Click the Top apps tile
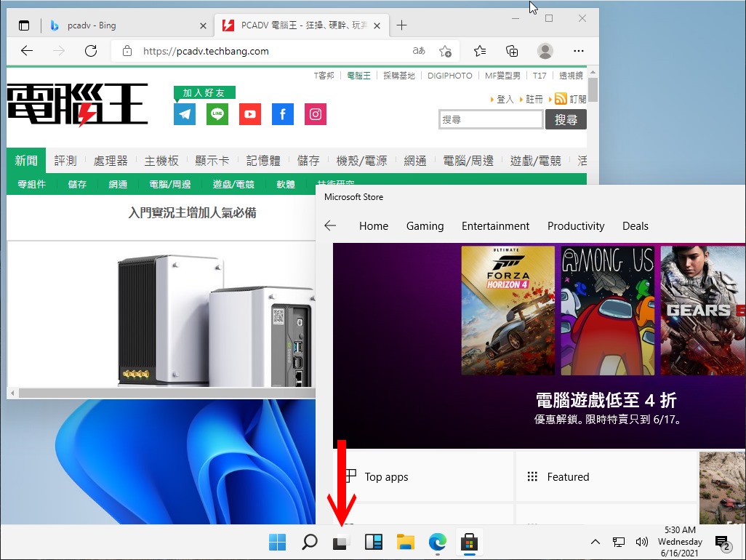The width and height of the screenshot is (746, 560). coord(423,477)
